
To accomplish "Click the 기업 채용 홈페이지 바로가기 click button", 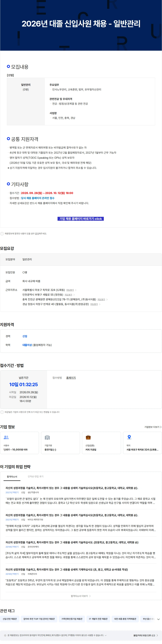I will 80,218.
